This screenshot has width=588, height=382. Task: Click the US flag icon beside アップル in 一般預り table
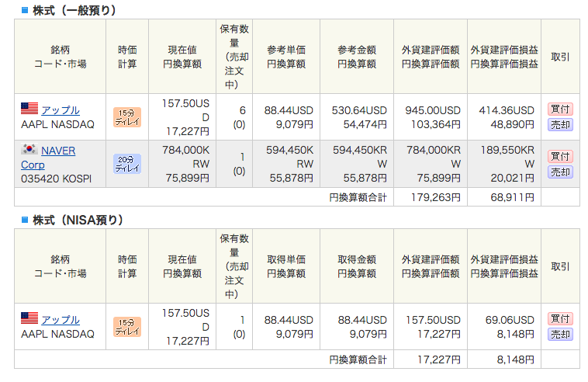pos(29,109)
